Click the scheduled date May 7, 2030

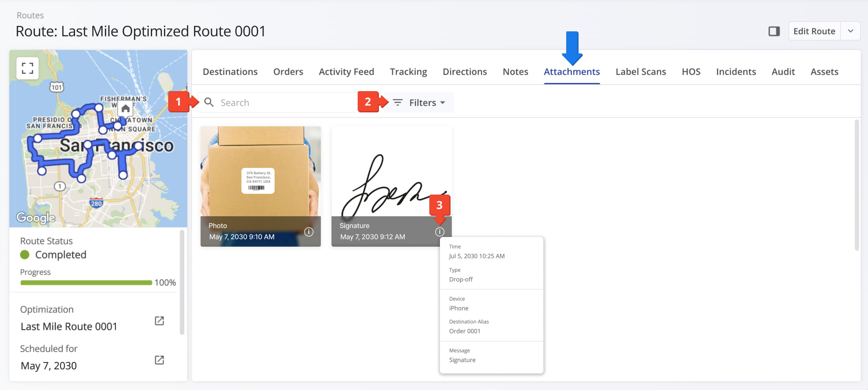tap(49, 366)
